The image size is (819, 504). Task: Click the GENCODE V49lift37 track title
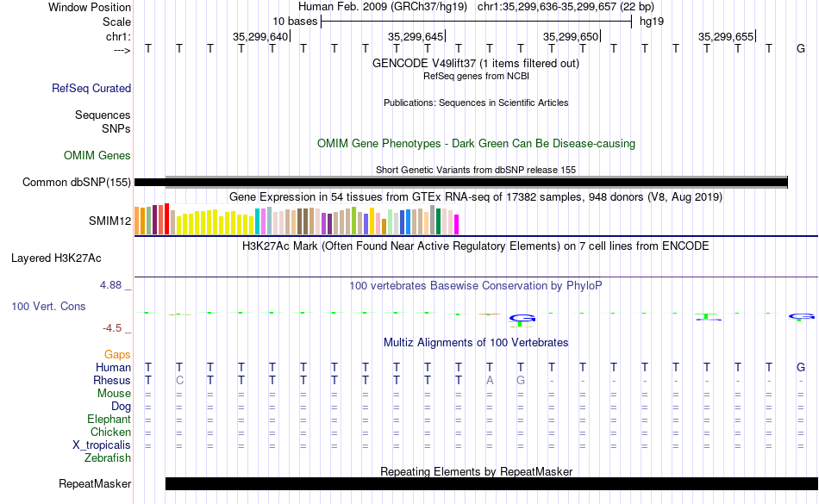[475, 63]
